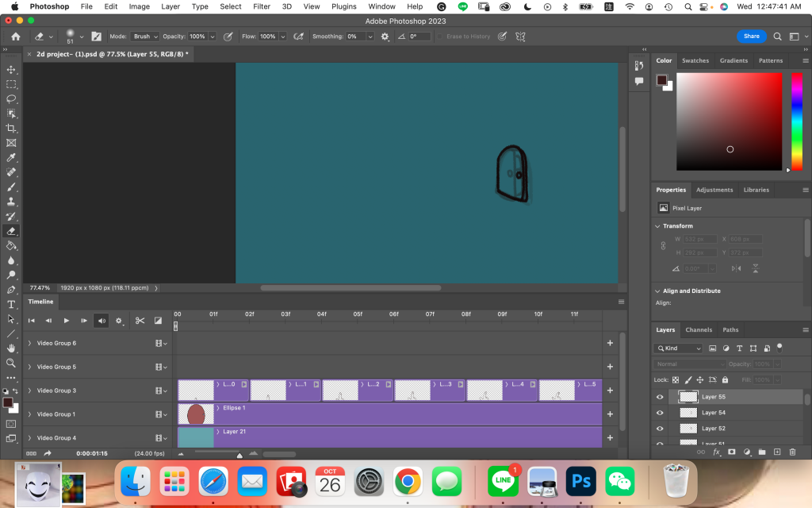Click the timeline Play button
This screenshot has height=508, width=812.
tap(67, 321)
